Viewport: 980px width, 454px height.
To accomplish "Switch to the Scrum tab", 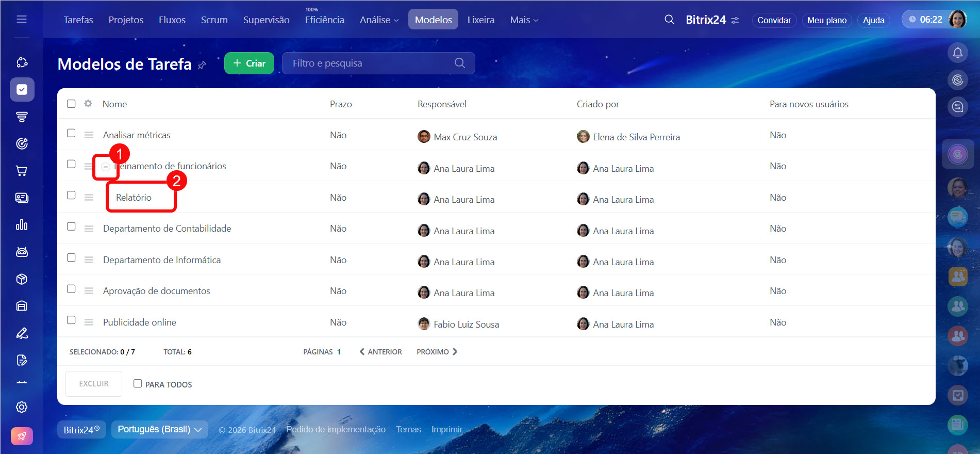I will 214,20.
